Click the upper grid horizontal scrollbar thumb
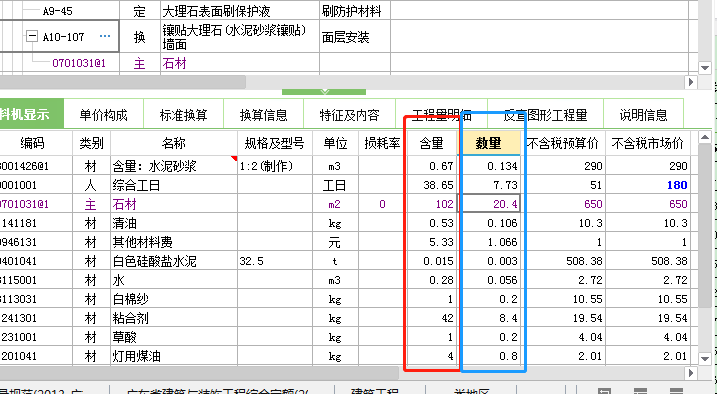 point(123,82)
